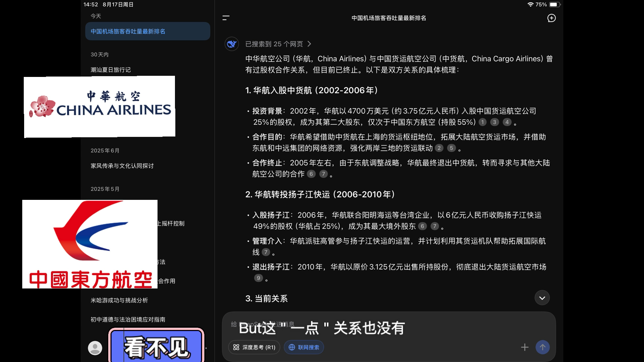The height and width of the screenshot is (362, 644).
Task: Open citation 2 after '货运联动'
Action: 439,148
